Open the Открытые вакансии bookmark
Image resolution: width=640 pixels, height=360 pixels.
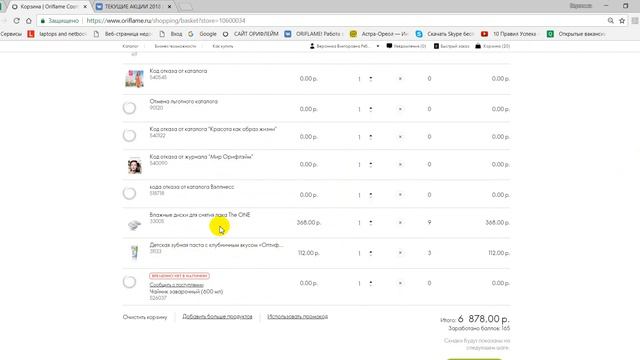point(576,34)
